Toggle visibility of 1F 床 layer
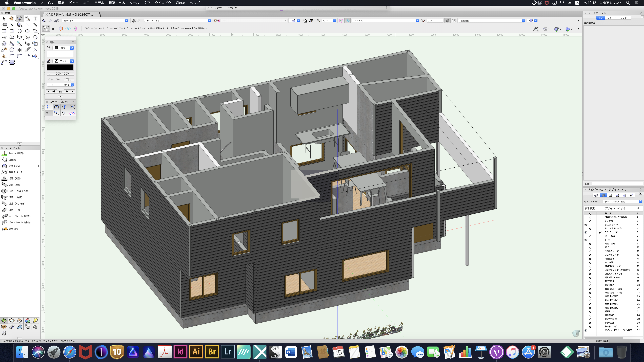The image size is (644, 362). coord(586,240)
